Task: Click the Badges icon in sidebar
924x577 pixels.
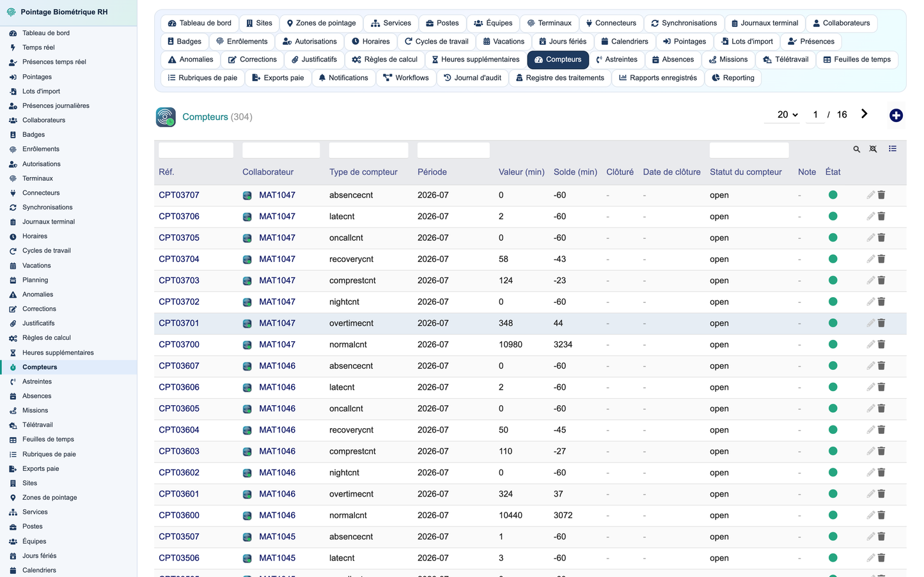Action: point(13,135)
